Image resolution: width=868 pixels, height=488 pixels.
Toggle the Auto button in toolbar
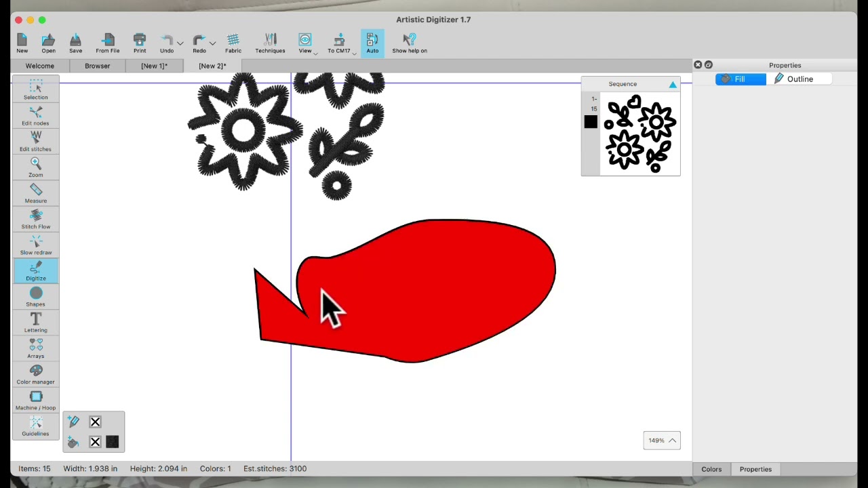tap(372, 43)
